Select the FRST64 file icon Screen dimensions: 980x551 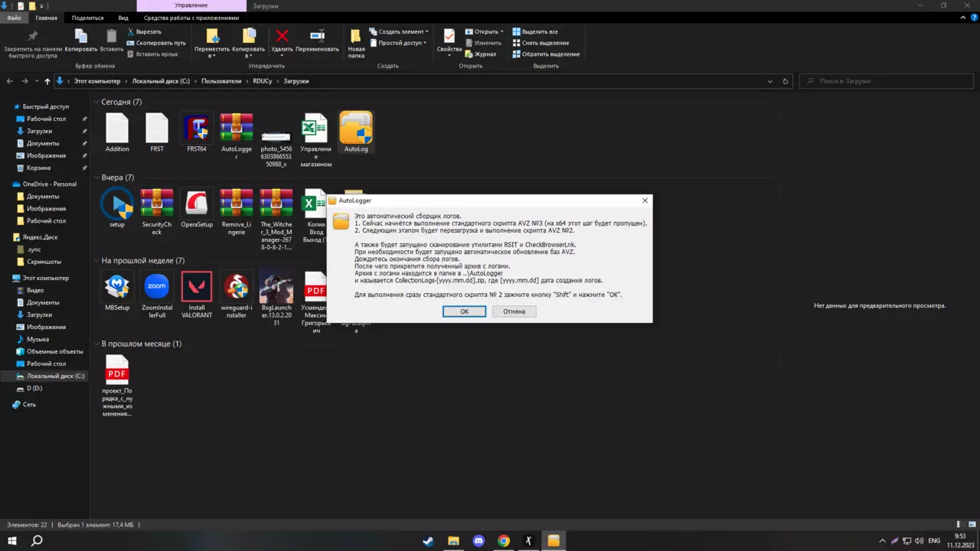click(x=197, y=127)
